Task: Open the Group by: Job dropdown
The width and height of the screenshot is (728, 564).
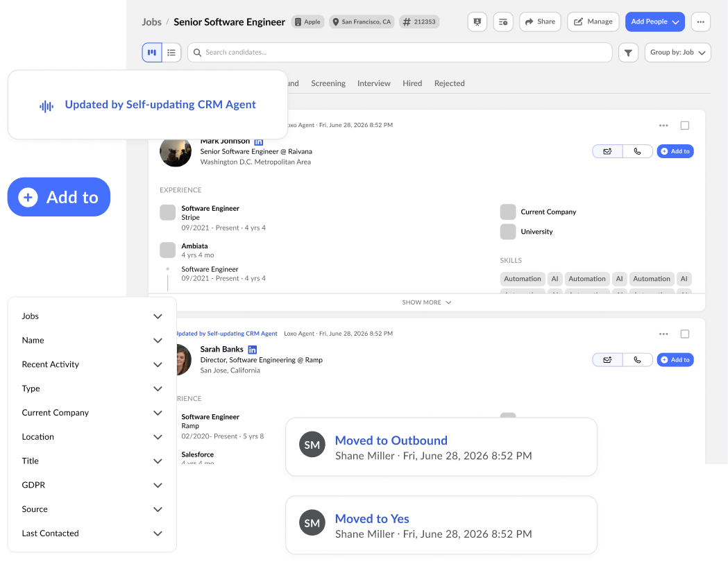Action: pyautogui.click(x=678, y=53)
